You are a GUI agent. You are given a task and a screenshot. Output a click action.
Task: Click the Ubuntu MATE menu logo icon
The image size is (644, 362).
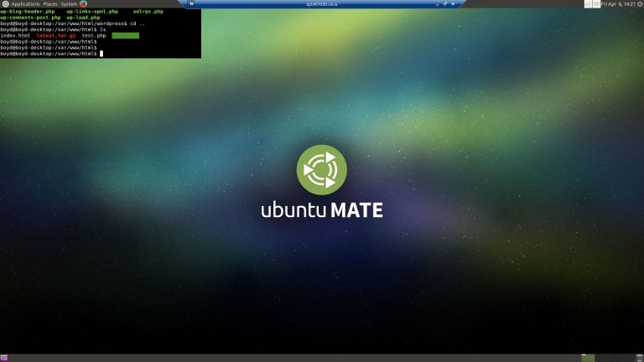pyautogui.click(x=5, y=4)
